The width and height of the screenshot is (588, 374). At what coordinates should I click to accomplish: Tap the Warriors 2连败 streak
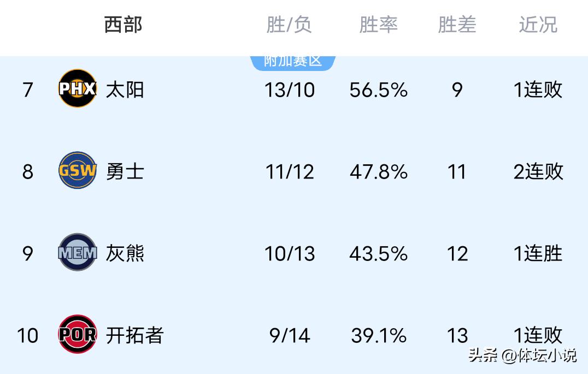point(538,172)
